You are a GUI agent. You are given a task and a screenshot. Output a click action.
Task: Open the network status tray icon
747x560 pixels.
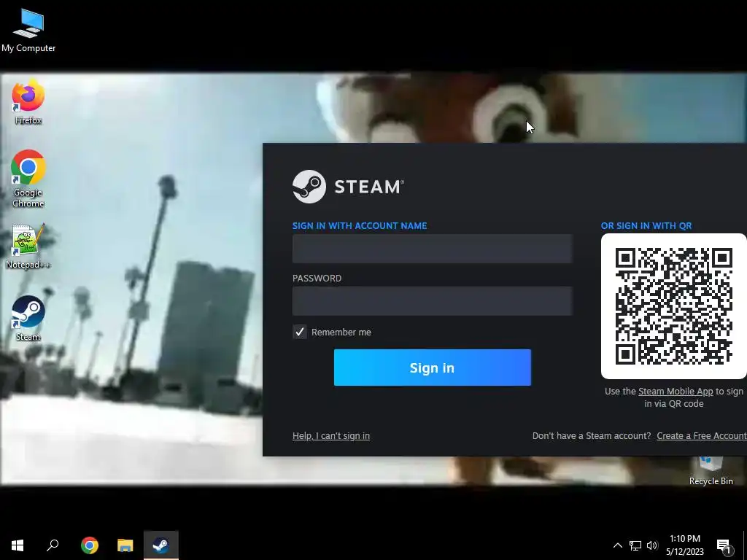click(x=635, y=545)
